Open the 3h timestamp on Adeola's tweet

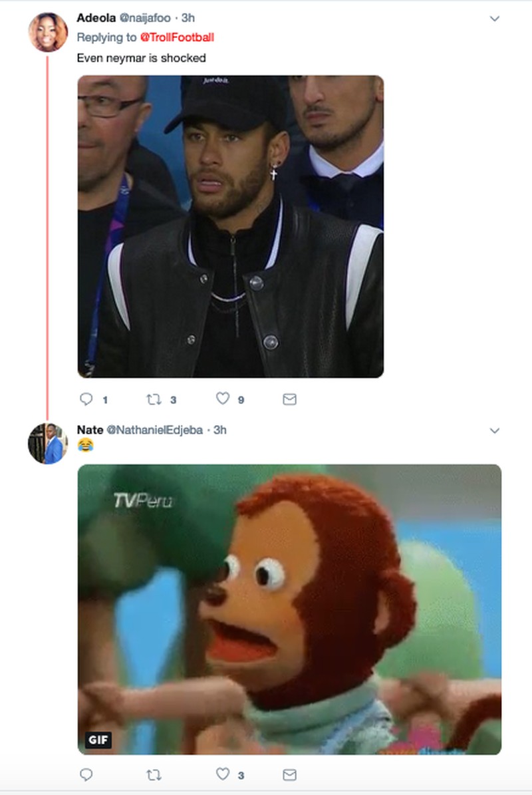188,18
